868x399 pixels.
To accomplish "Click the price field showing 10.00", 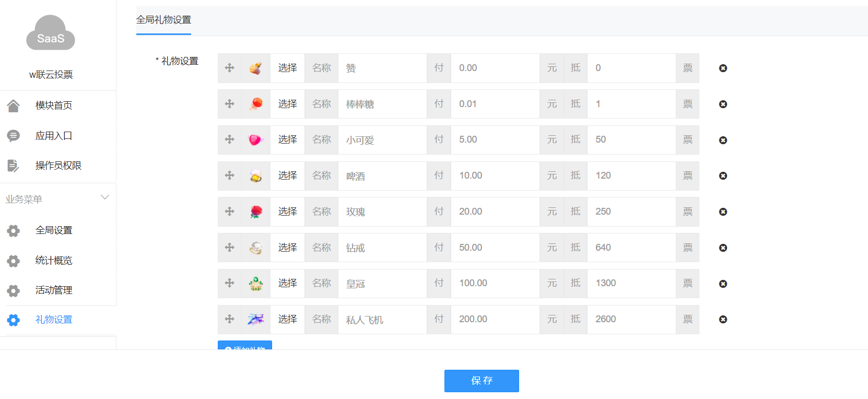I will point(496,175).
